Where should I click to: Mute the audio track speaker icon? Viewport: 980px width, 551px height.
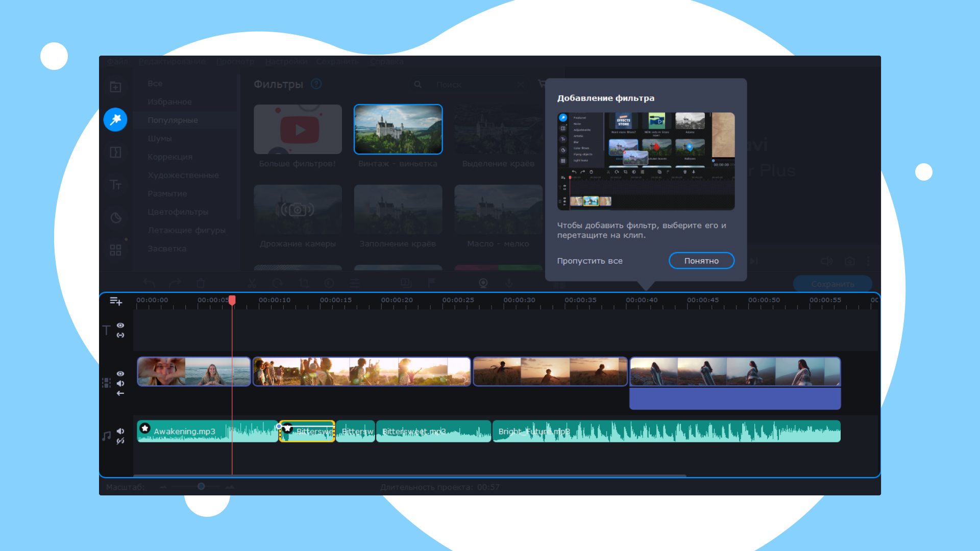coord(120,431)
